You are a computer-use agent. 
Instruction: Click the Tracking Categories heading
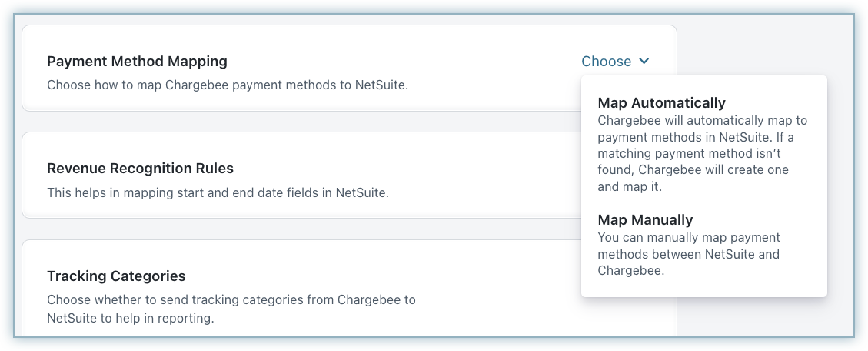(x=116, y=276)
